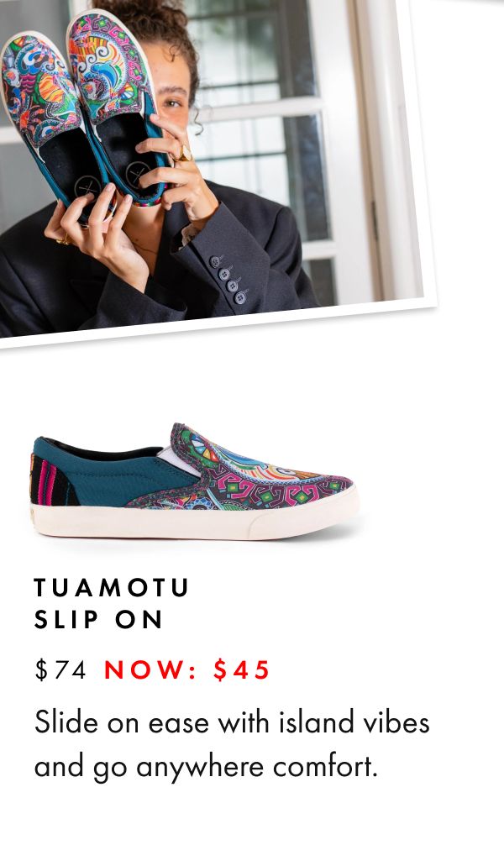Click the SLIP ON title line
The width and height of the screenshot is (504, 845).
click(98, 620)
